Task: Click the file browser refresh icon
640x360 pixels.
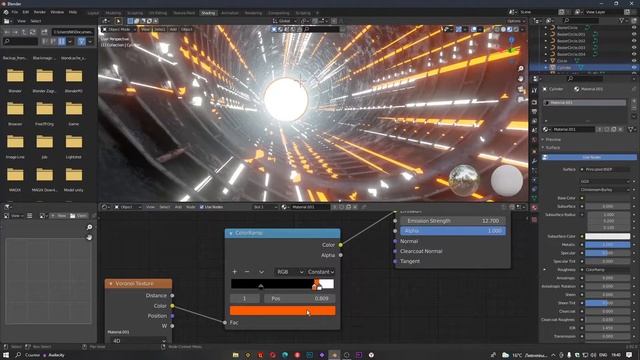Action: pos(33,32)
